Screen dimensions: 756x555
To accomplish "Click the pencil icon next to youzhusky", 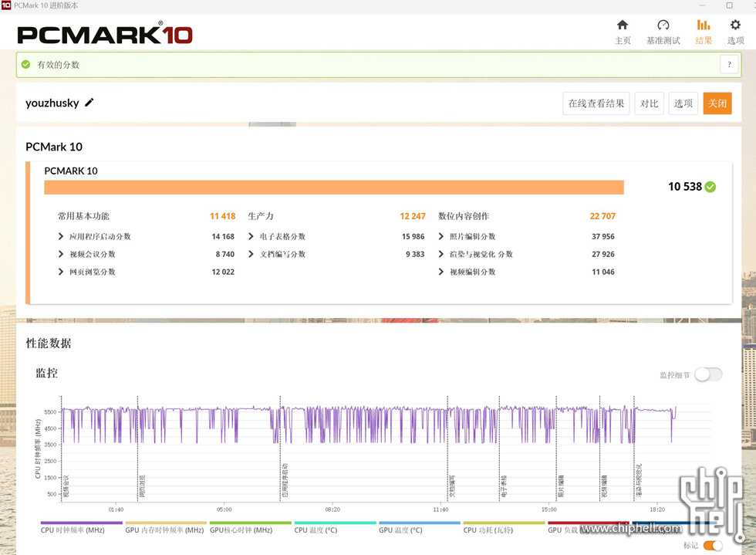I will 89,103.
